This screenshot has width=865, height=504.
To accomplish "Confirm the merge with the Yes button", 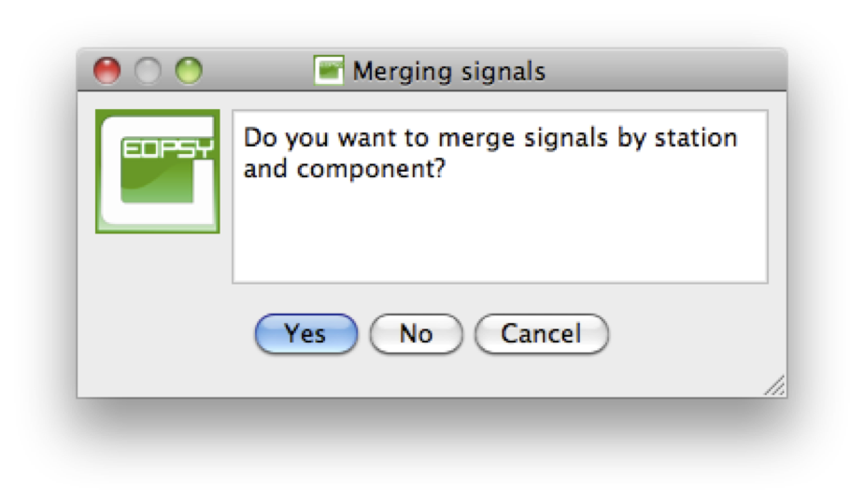I will [x=305, y=334].
